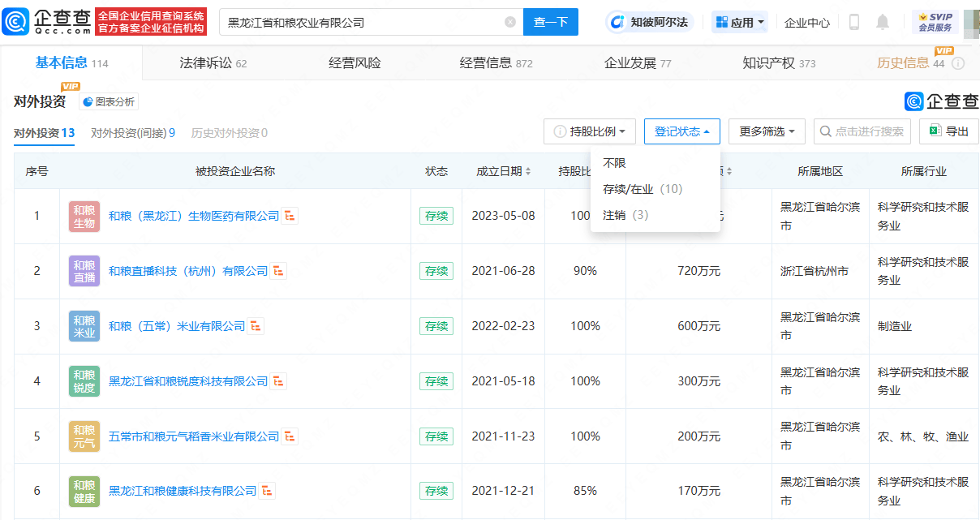Click the 和粮生物 company logo tile
The width and height of the screenshot is (980, 520).
tap(84, 216)
